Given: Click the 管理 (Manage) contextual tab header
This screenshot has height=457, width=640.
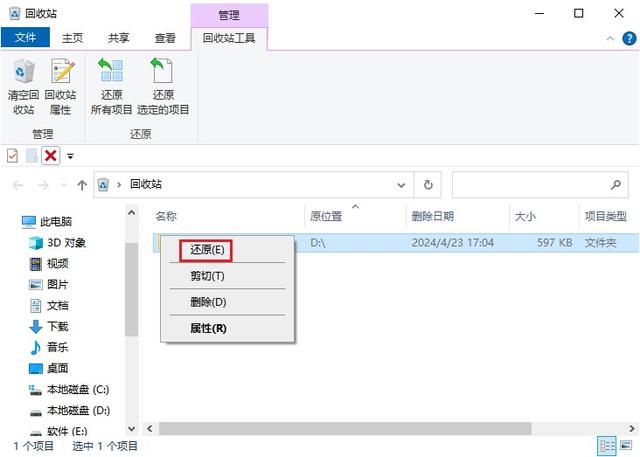Looking at the screenshot, I should tap(229, 16).
